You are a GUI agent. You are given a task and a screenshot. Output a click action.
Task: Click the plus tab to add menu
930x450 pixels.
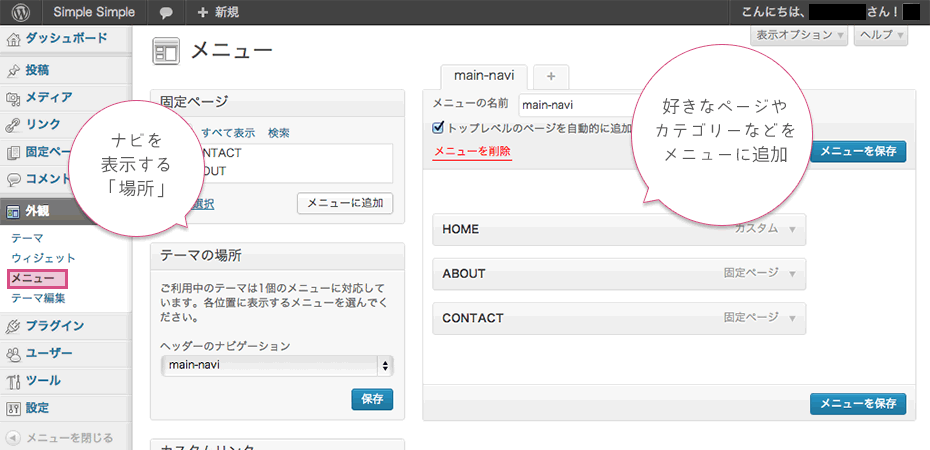pyautogui.click(x=551, y=76)
